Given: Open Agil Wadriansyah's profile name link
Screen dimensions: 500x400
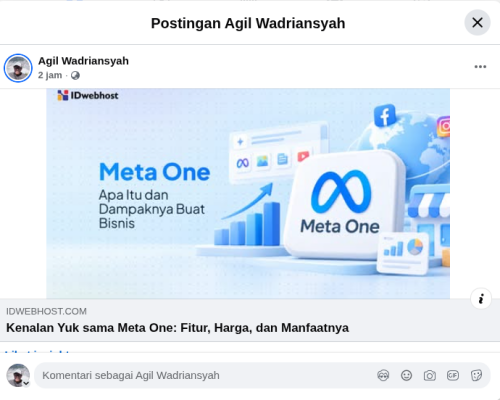Looking at the screenshot, I should pos(83,61).
